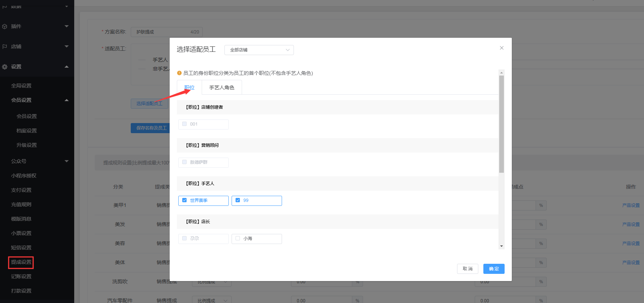Click the 【职位】店铺创建者 section header
644x303 pixels.
[337, 107]
